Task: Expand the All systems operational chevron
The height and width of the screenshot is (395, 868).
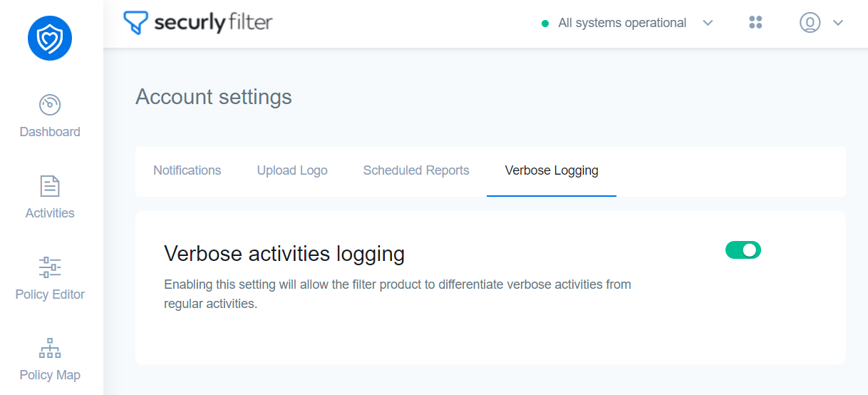Action: (708, 23)
